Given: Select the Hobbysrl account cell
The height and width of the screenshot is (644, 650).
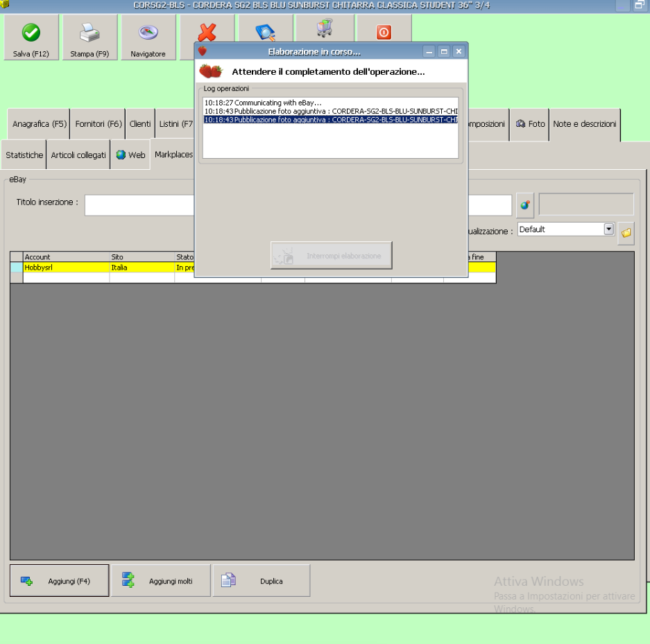Looking at the screenshot, I should pos(67,268).
